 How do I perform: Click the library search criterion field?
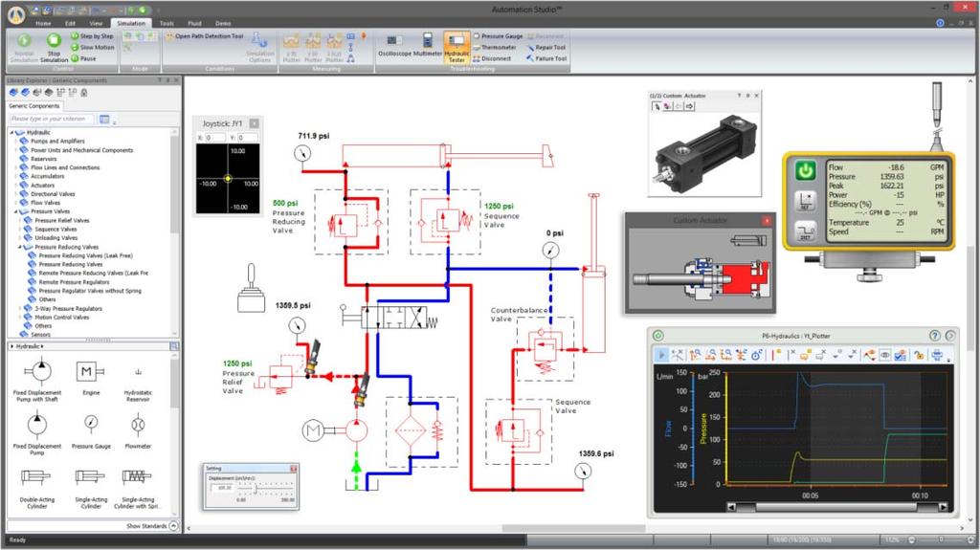coord(52,119)
